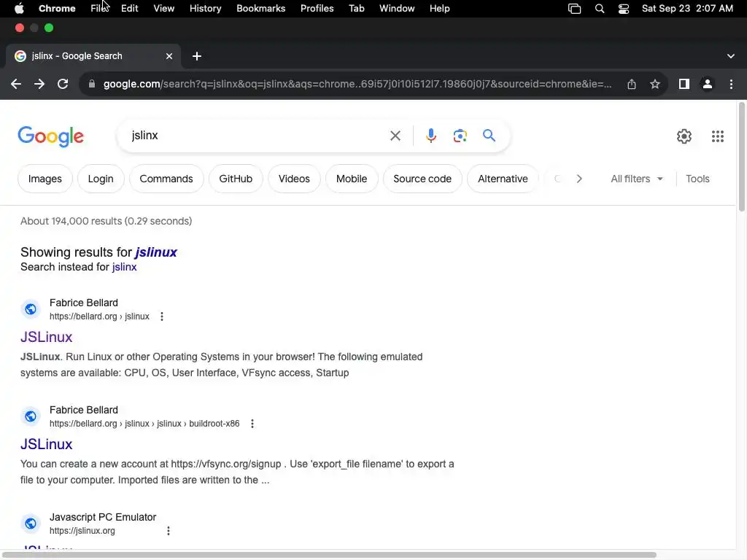Image resolution: width=747 pixels, height=560 pixels.
Task: Open site information via address bar lock icon
Action: [x=92, y=85]
